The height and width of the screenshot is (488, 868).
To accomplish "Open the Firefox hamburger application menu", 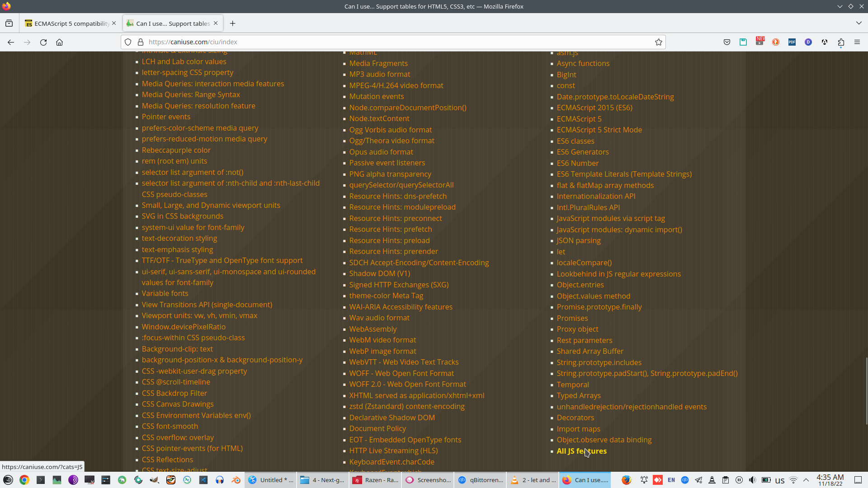I will [857, 42].
